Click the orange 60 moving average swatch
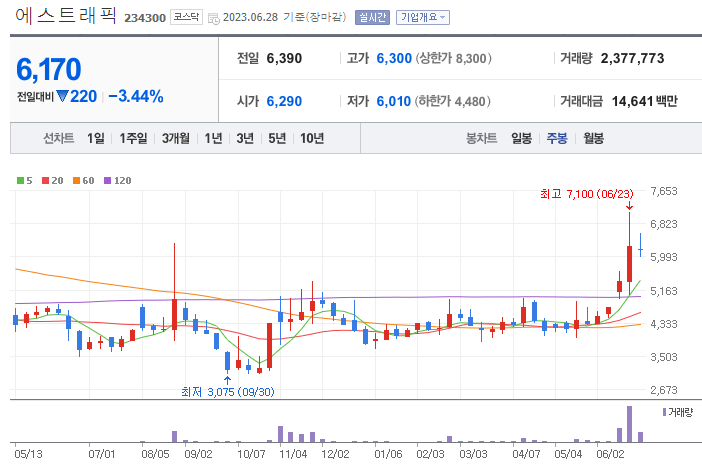Image resolution: width=702 pixels, height=468 pixels. 76,180
